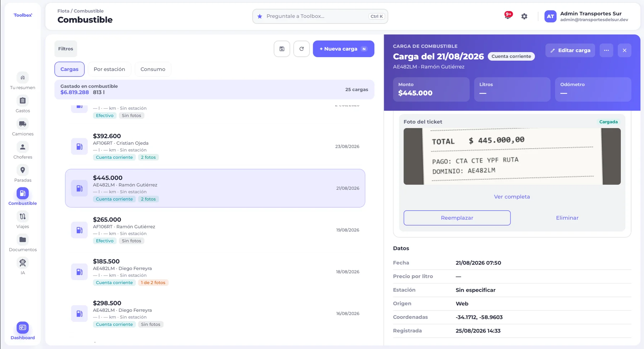Open more options menu for carga

coord(606,50)
